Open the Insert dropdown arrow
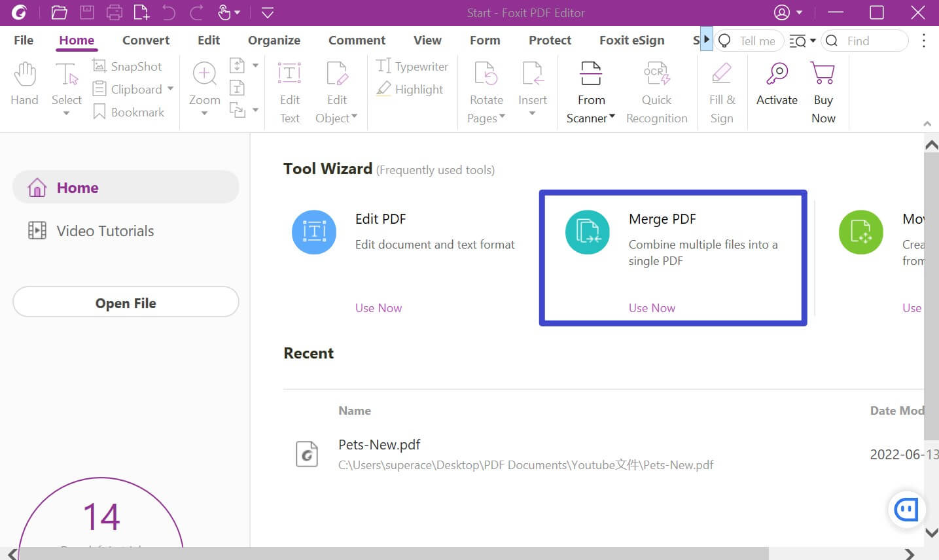This screenshot has width=939, height=560. [x=533, y=111]
